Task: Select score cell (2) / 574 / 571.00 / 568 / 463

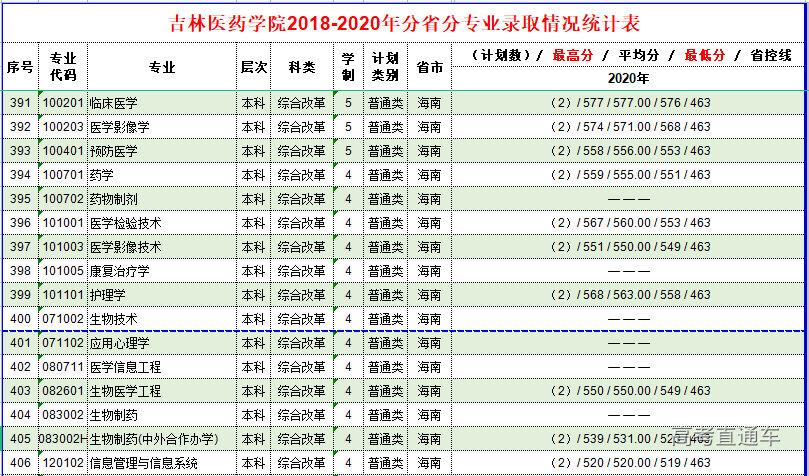Action: pyautogui.click(x=628, y=126)
